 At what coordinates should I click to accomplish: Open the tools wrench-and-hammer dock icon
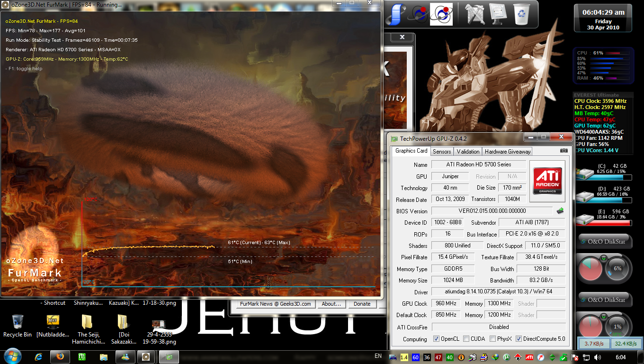point(475,13)
